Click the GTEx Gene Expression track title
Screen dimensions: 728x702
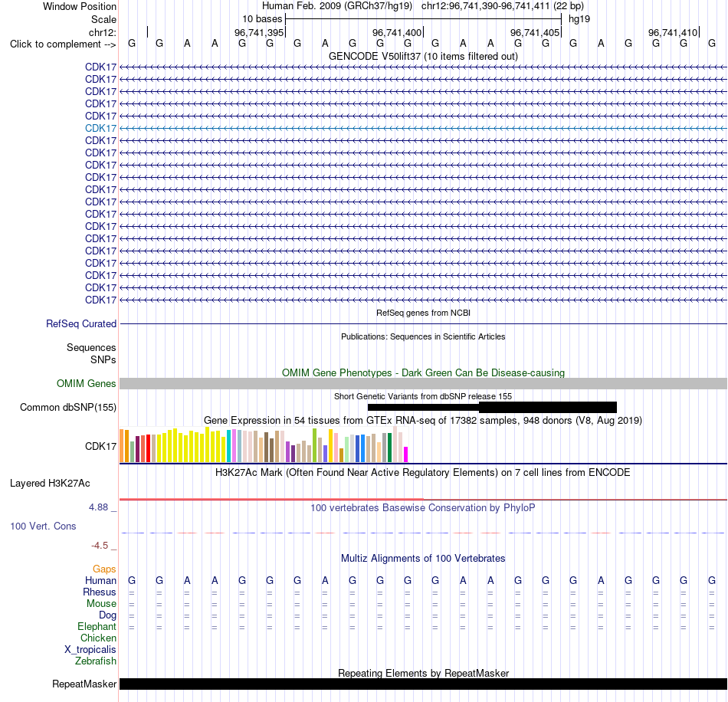[423, 420]
